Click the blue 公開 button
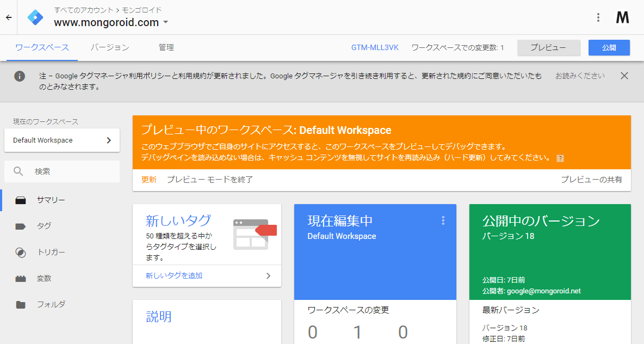Image resolution: width=644 pixels, height=344 pixels. click(x=609, y=48)
